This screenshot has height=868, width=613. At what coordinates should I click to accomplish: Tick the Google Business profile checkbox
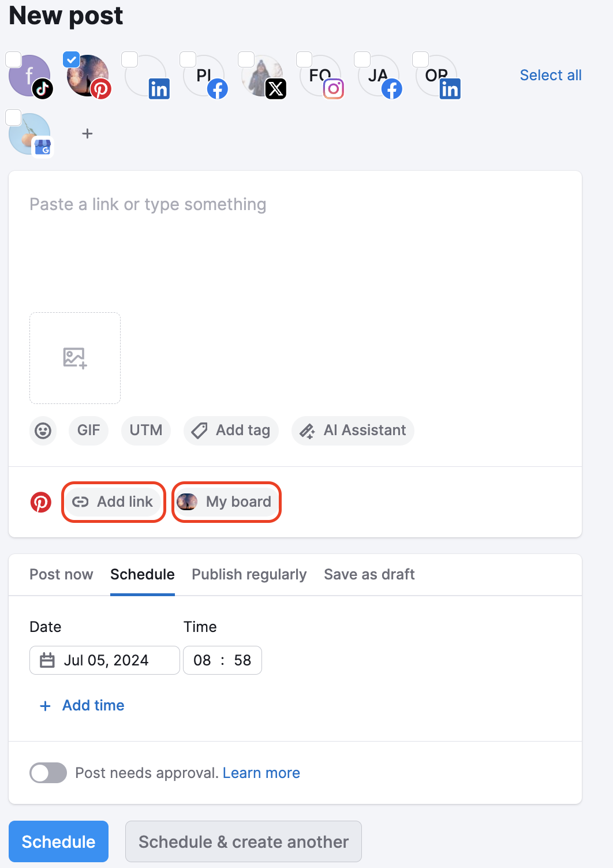[13, 118]
